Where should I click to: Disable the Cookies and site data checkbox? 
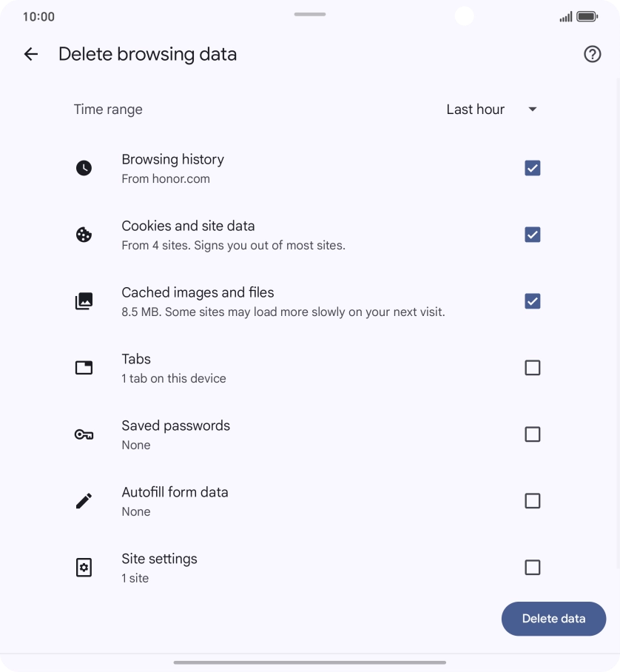[x=532, y=235]
